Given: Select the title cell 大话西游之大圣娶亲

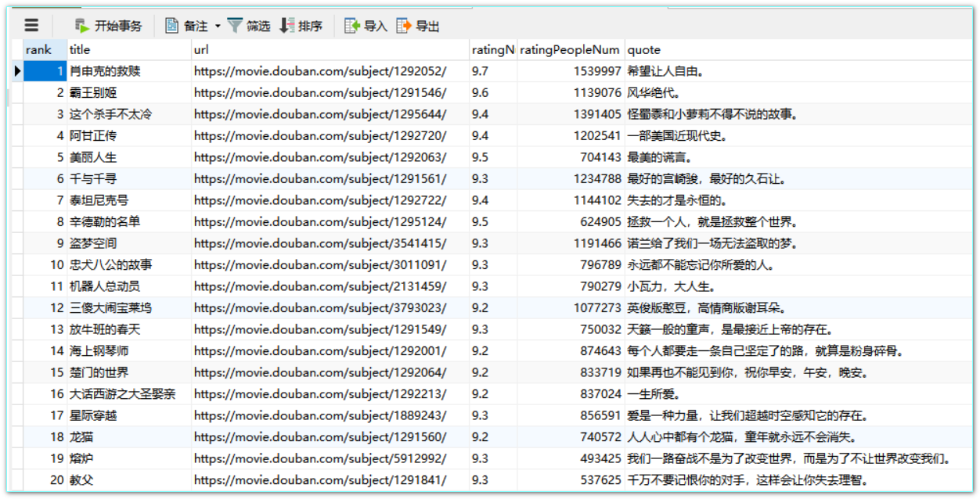Looking at the screenshot, I should click(x=129, y=394).
